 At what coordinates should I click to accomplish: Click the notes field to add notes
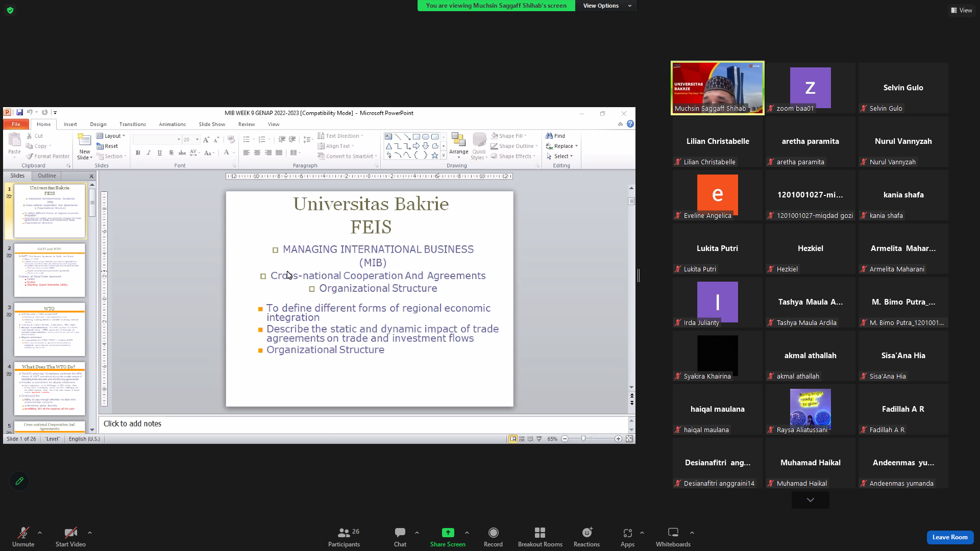pos(363,424)
